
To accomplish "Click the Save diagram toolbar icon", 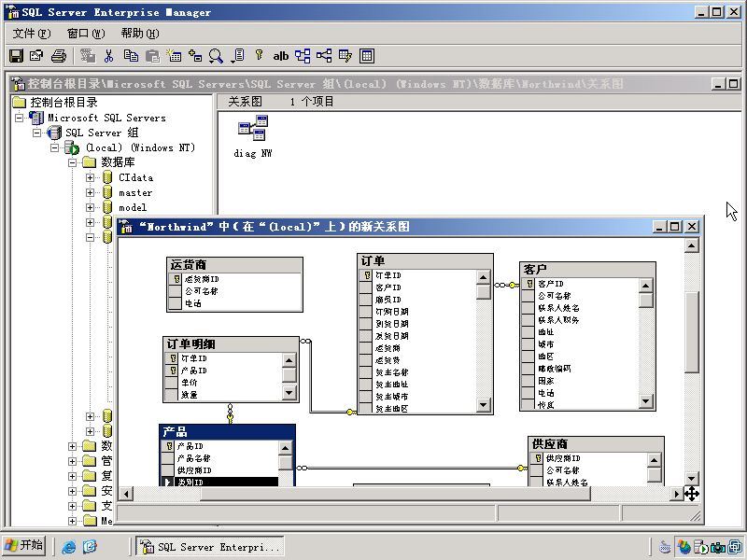I will coord(16,56).
